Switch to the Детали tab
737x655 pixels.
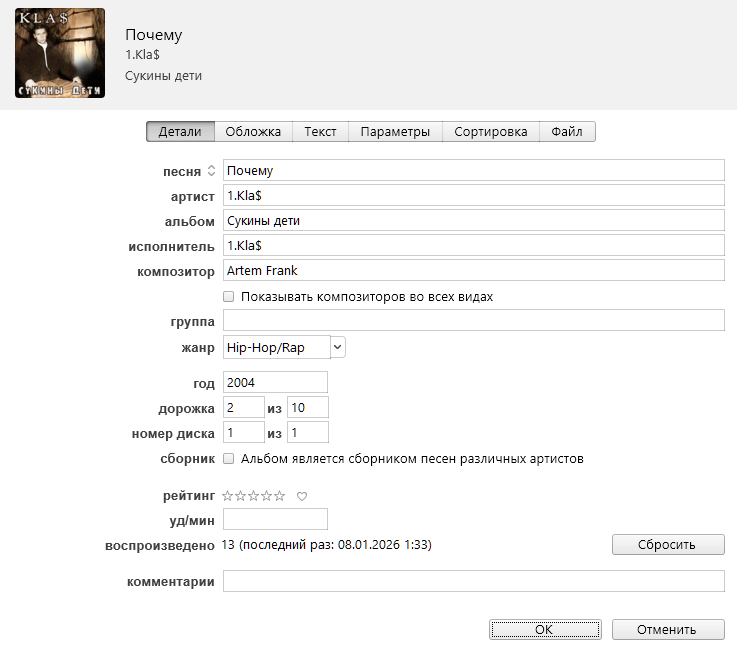[180, 132]
